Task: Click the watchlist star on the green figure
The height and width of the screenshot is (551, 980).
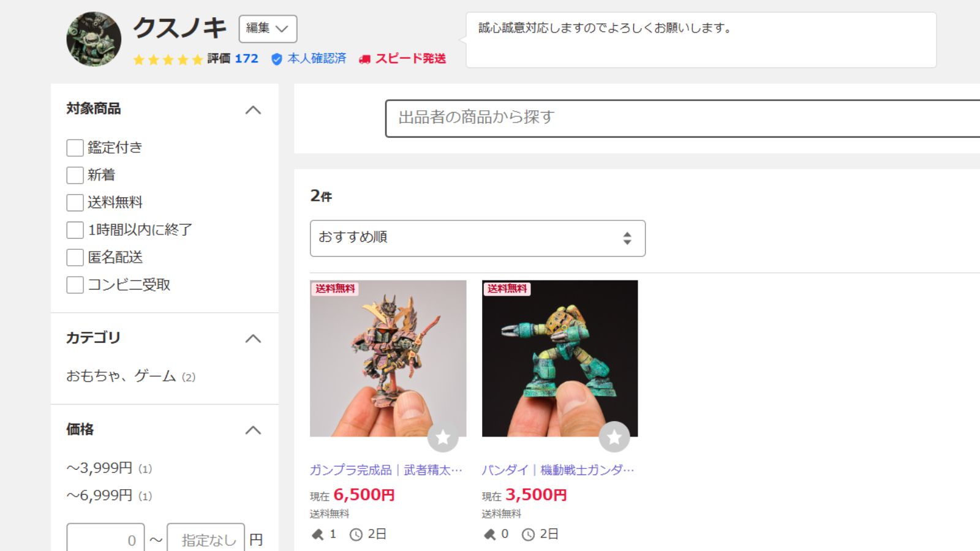Action: click(x=614, y=437)
